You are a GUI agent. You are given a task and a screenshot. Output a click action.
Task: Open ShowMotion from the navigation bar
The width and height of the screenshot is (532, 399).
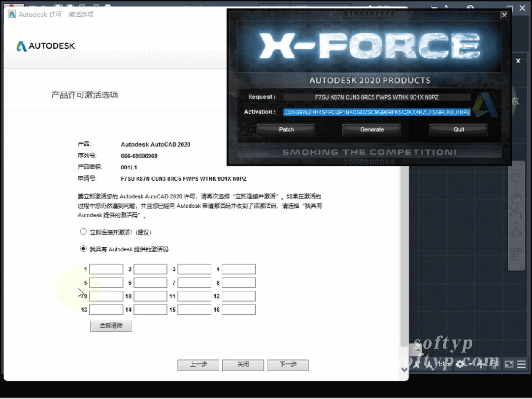(516, 255)
